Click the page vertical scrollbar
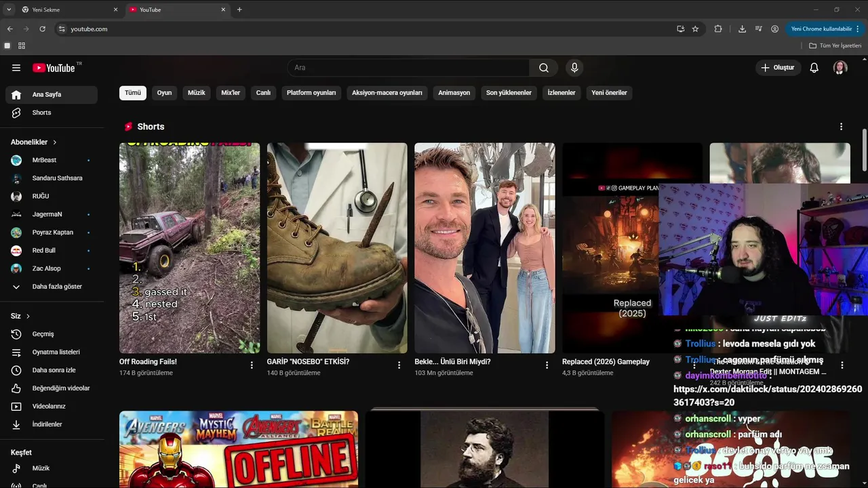This screenshot has width=868, height=488. [x=865, y=149]
